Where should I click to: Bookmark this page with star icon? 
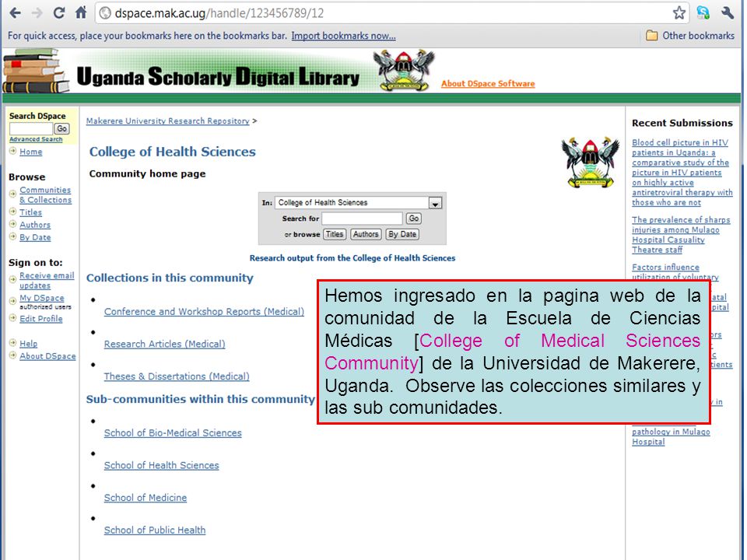pos(679,13)
